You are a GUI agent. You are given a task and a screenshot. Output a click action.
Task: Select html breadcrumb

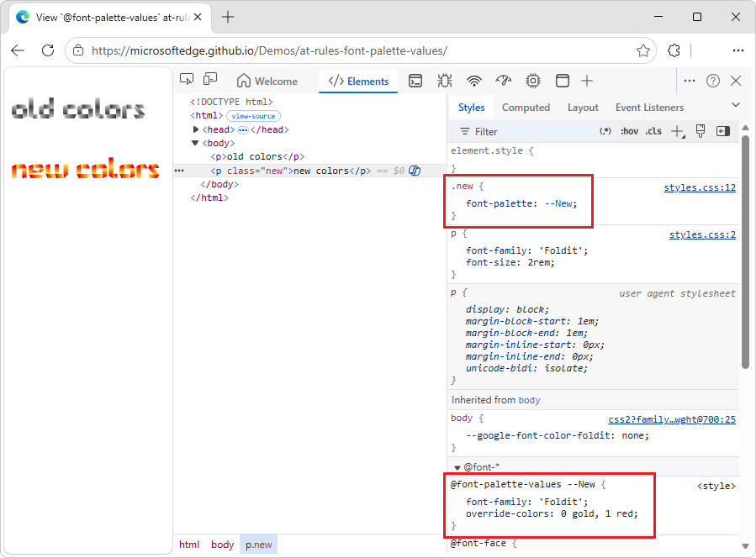(x=189, y=545)
